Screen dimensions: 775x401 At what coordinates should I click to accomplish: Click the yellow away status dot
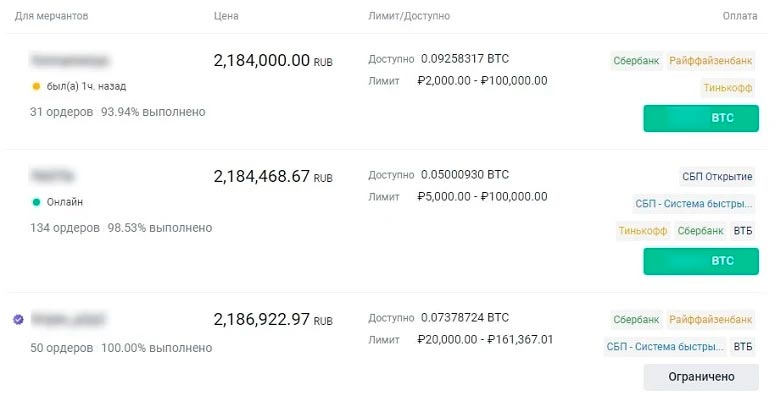37,86
